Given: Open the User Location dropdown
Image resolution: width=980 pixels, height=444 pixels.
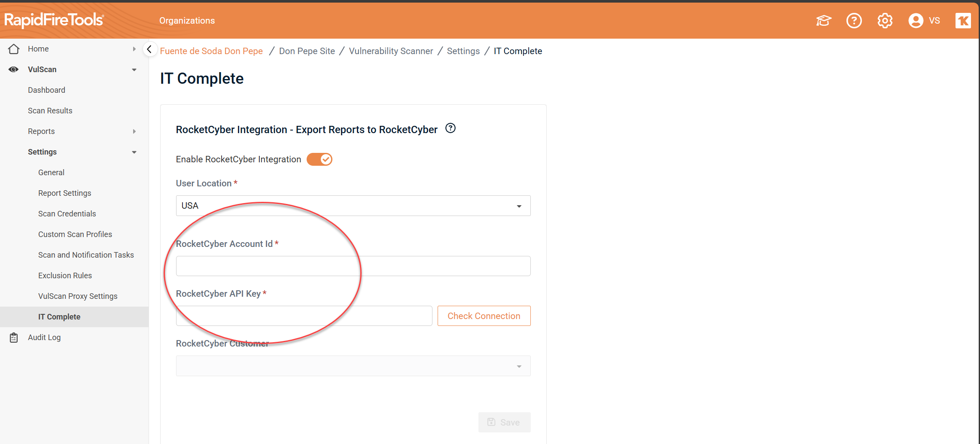Looking at the screenshot, I should pos(353,206).
